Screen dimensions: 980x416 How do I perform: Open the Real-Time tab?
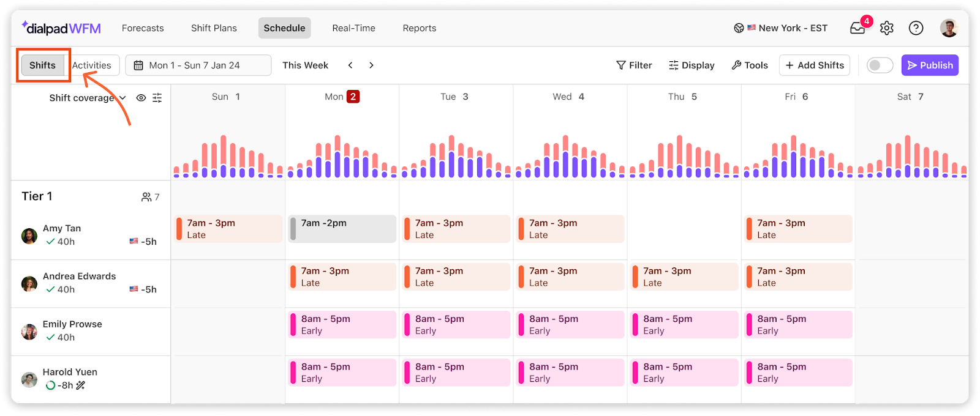tap(353, 28)
